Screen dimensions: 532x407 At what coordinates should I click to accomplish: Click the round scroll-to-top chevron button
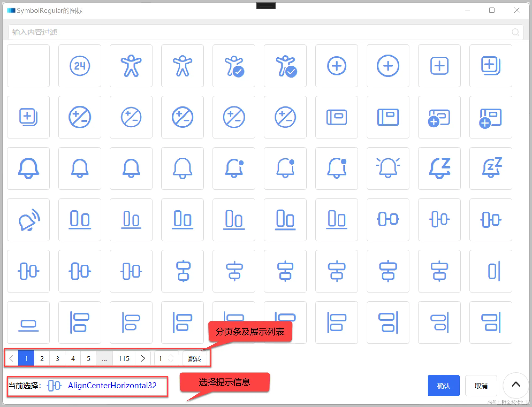(x=516, y=385)
